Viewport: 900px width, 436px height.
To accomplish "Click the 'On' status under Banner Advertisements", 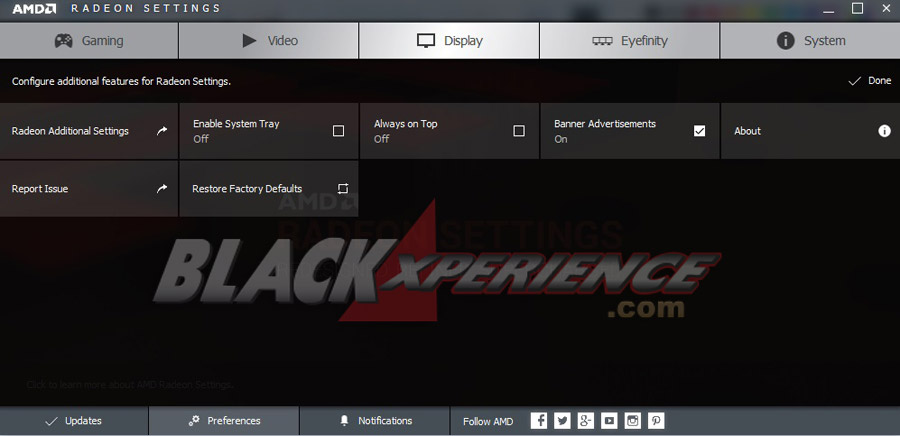I will 561,139.
